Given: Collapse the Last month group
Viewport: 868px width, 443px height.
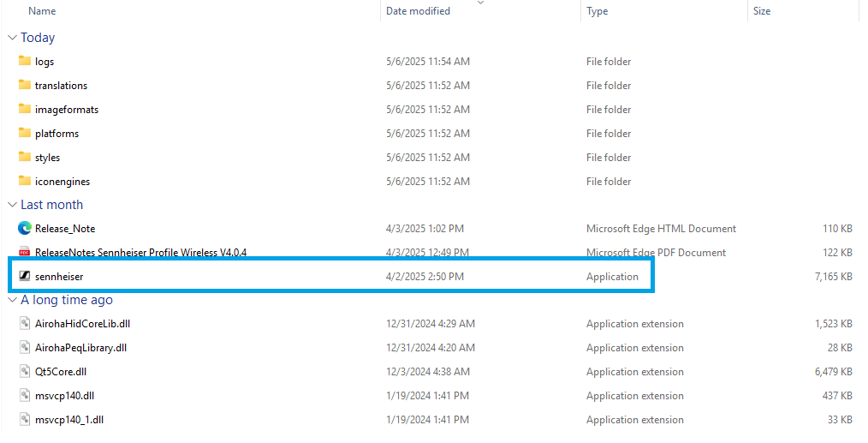Looking at the screenshot, I should [12, 205].
